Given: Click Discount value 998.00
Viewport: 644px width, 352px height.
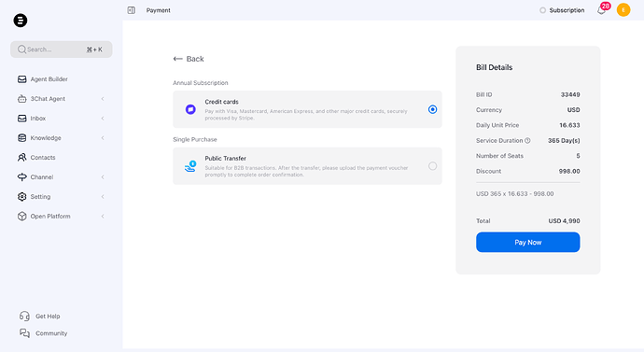Looking at the screenshot, I should (x=569, y=171).
